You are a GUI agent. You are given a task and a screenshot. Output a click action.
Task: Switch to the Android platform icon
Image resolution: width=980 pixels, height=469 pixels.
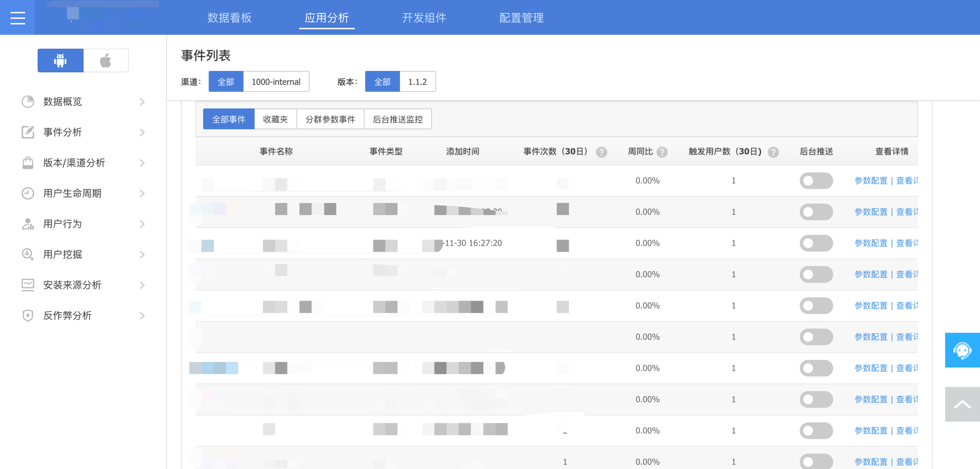click(x=61, y=60)
